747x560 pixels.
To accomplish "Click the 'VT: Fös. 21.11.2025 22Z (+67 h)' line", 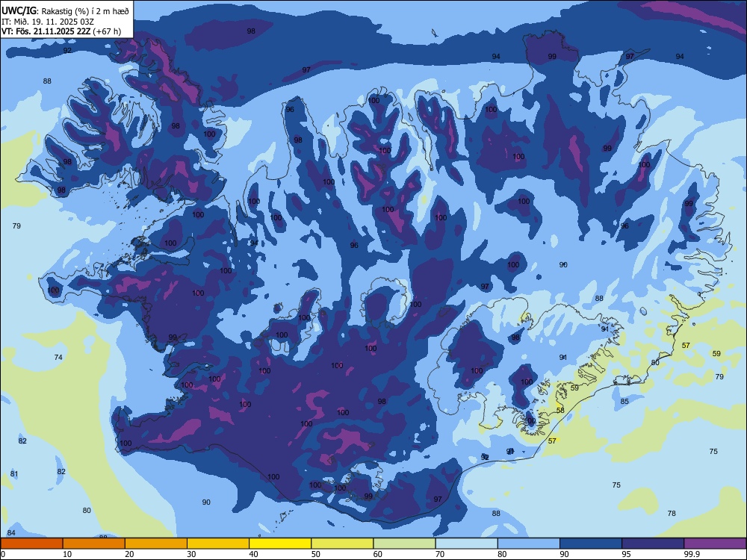I will tap(61, 31).
